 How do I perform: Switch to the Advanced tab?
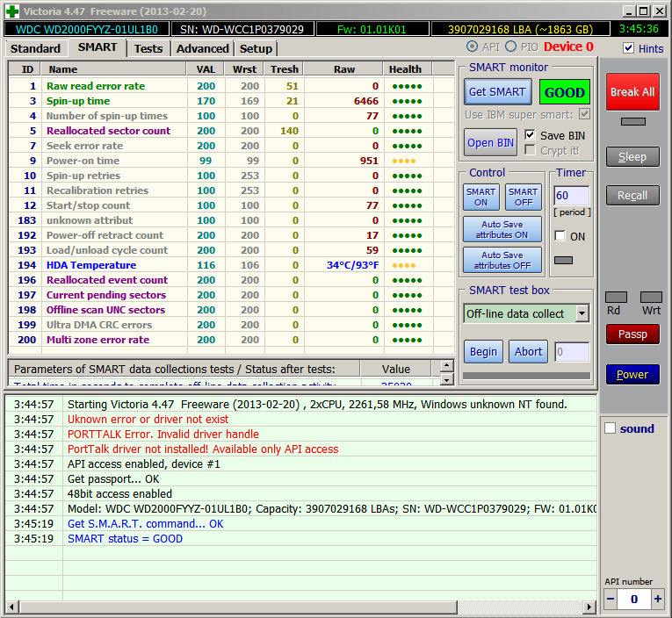tap(202, 48)
